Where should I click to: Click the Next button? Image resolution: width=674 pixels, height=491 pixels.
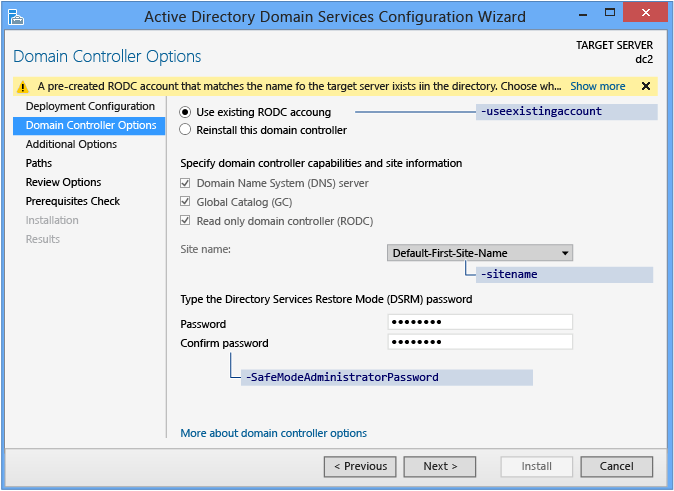tap(440, 466)
